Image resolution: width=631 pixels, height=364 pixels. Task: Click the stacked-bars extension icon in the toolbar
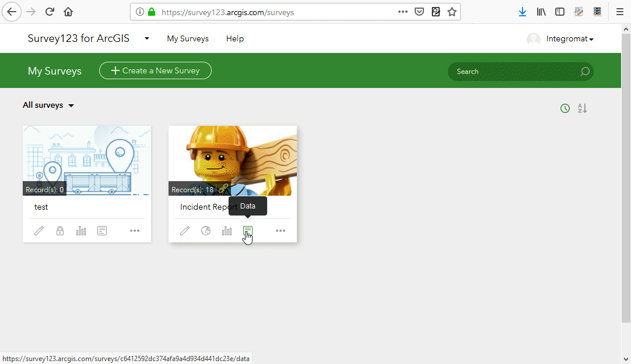597,12
